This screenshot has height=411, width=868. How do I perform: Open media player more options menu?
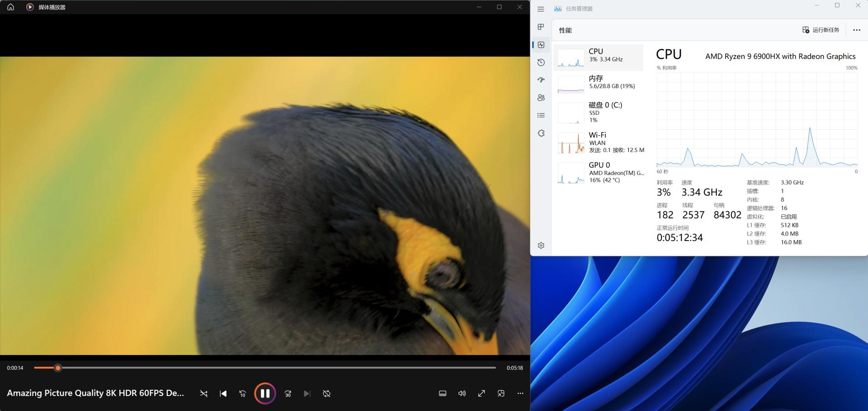point(520,393)
